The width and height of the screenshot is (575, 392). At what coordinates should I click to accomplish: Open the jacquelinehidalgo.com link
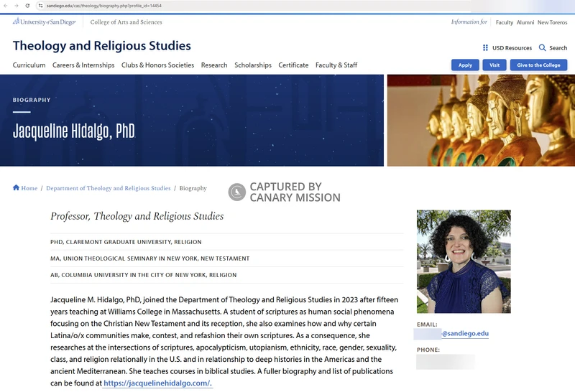[x=157, y=383]
